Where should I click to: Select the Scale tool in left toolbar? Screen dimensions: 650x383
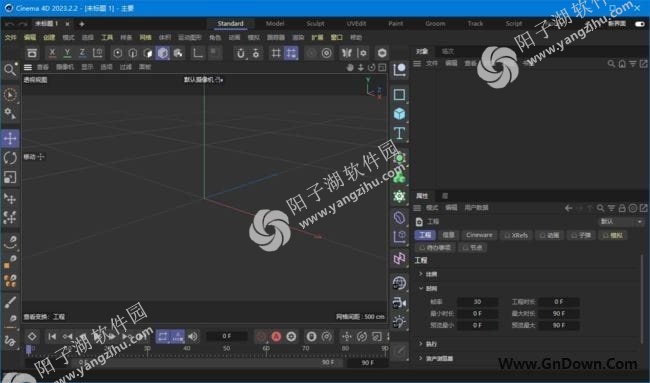tap(10, 177)
